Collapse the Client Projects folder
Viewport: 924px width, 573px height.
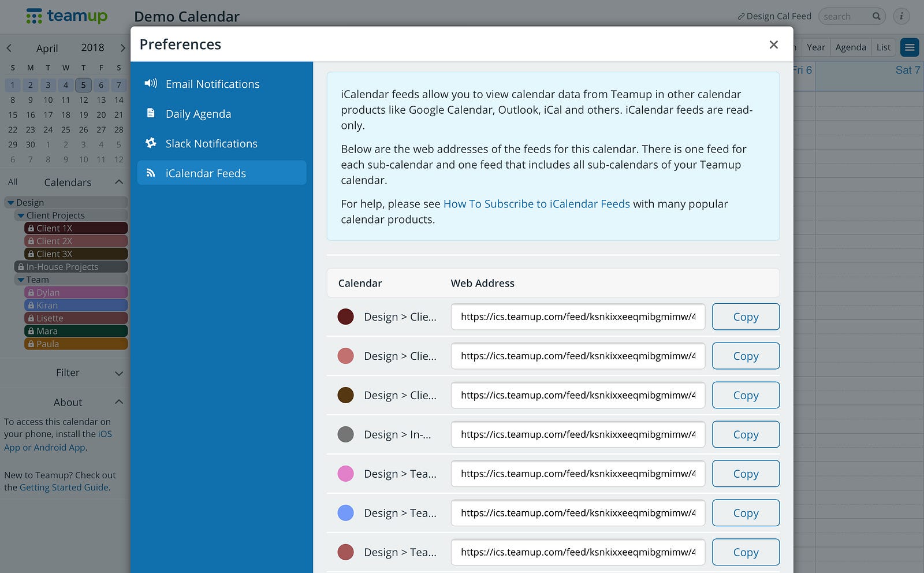(21, 215)
